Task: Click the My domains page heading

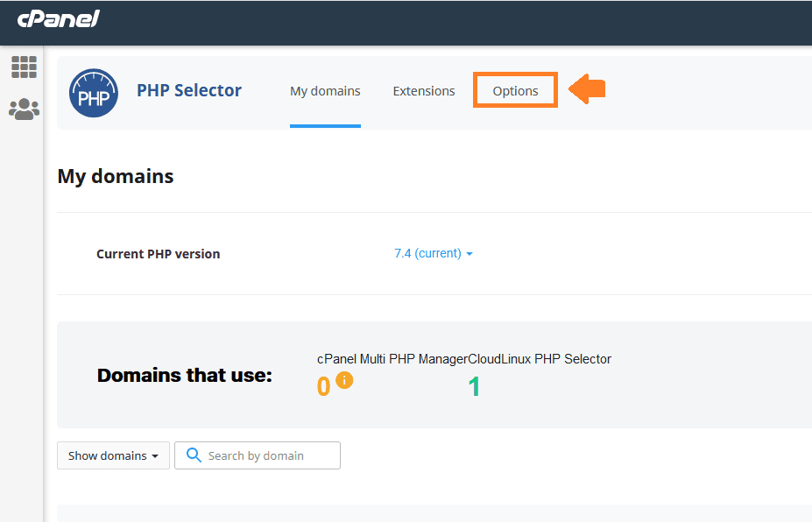Action: click(x=116, y=176)
